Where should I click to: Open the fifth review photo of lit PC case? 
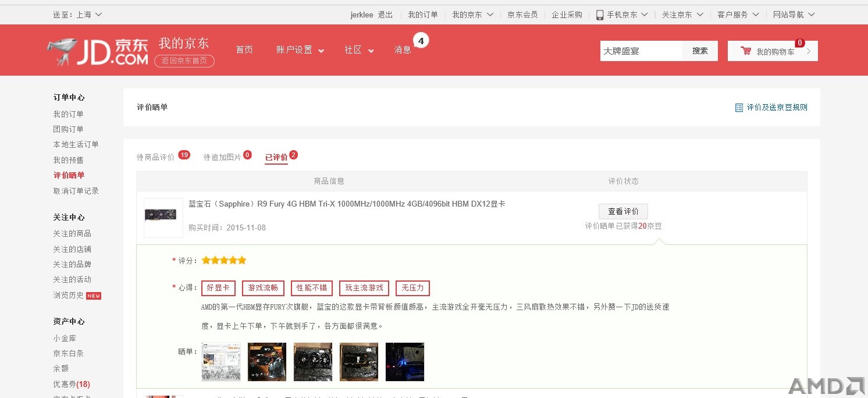click(405, 362)
